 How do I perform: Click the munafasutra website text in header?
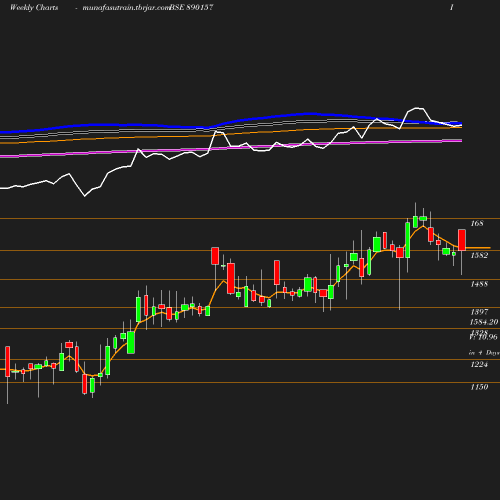click(126, 8)
